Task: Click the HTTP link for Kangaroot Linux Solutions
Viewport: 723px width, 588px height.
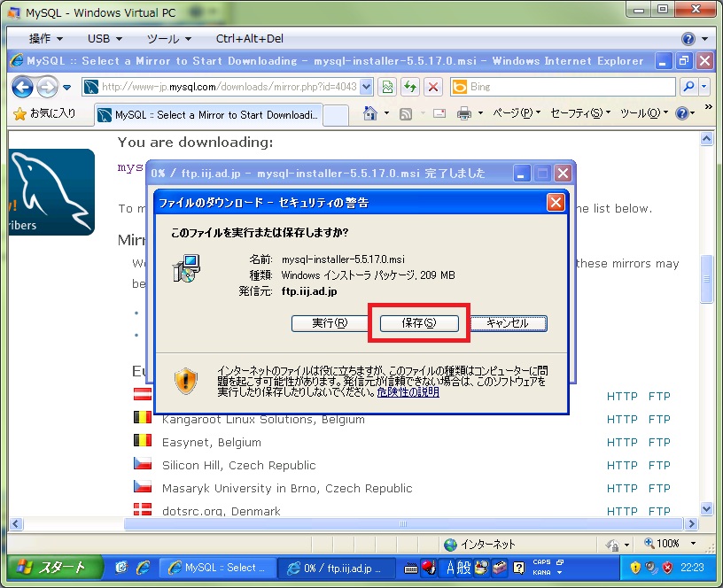Action: [x=622, y=420]
